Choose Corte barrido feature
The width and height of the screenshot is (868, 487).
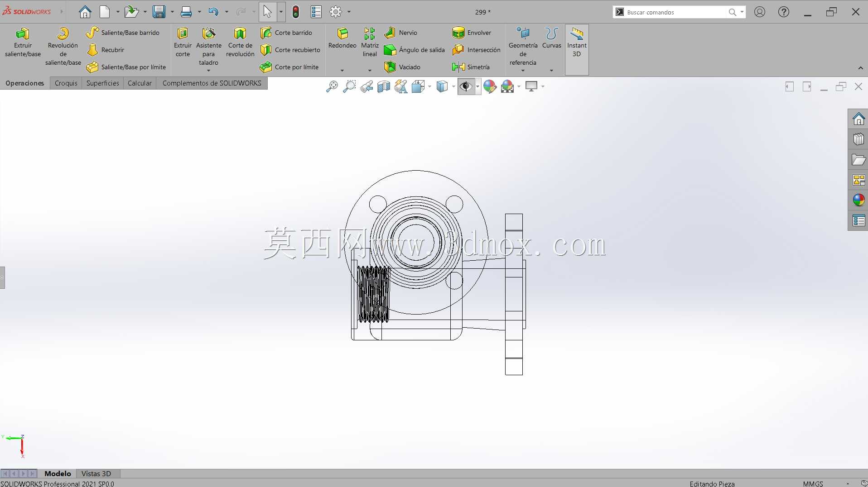pyautogui.click(x=286, y=33)
